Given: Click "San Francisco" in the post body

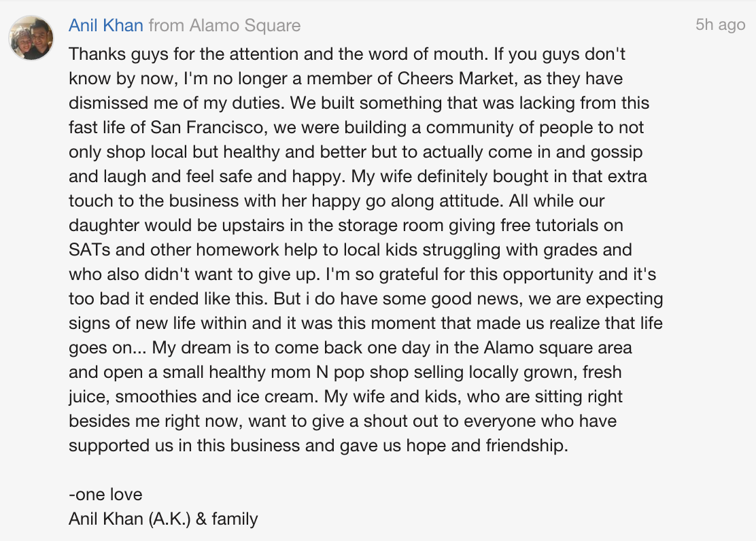Looking at the screenshot, I should (207, 127).
